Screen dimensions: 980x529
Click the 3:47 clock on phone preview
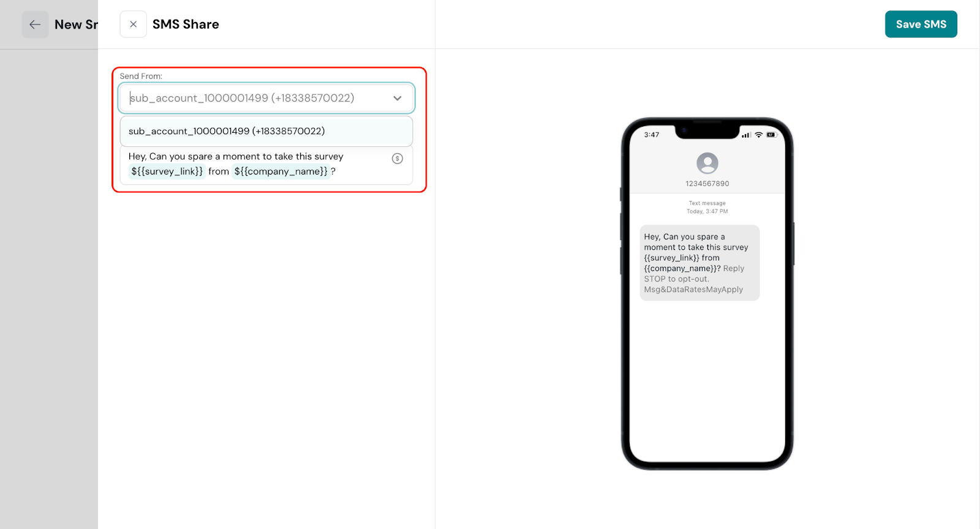[652, 135]
